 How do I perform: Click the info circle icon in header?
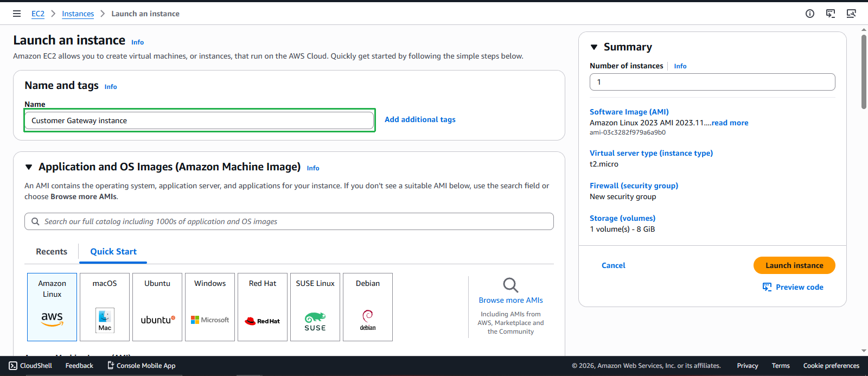pyautogui.click(x=810, y=14)
